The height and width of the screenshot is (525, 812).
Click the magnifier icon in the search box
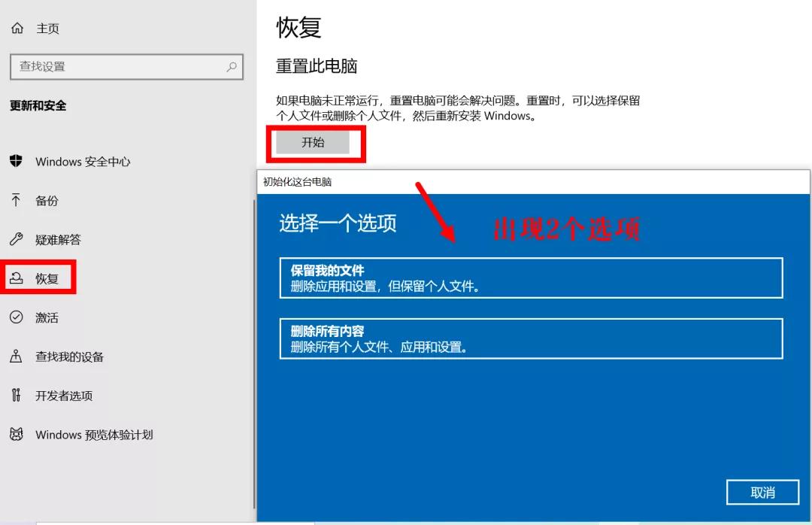point(231,66)
